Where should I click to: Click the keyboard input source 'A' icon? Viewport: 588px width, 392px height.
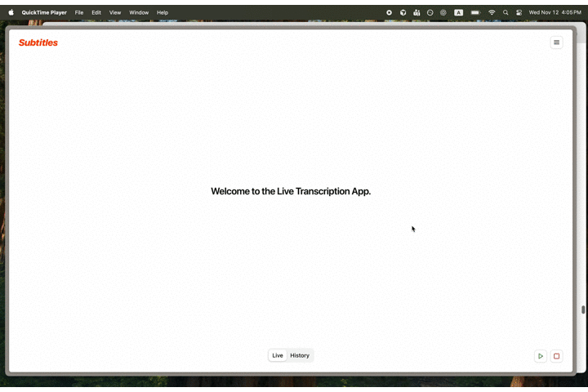(x=458, y=12)
